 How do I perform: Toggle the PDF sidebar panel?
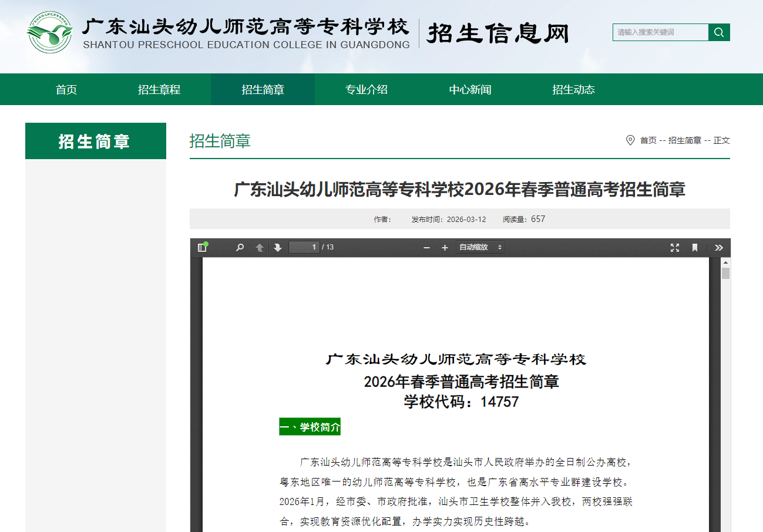point(202,247)
